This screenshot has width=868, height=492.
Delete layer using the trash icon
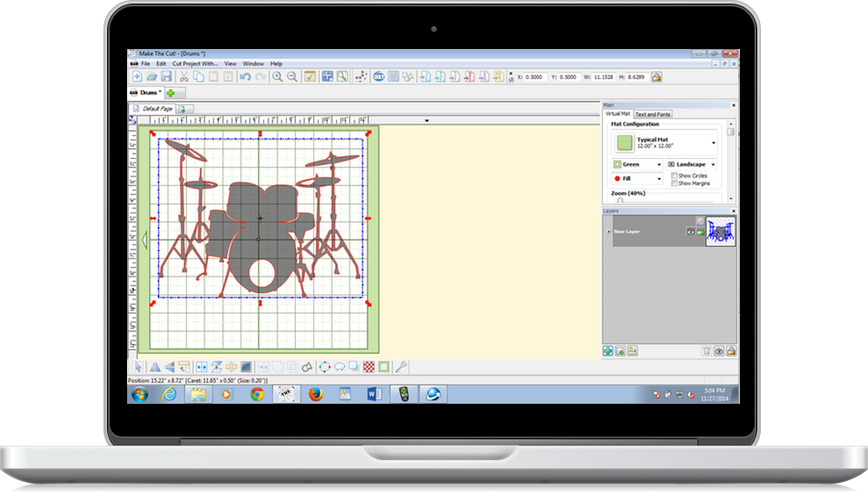[x=705, y=350]
